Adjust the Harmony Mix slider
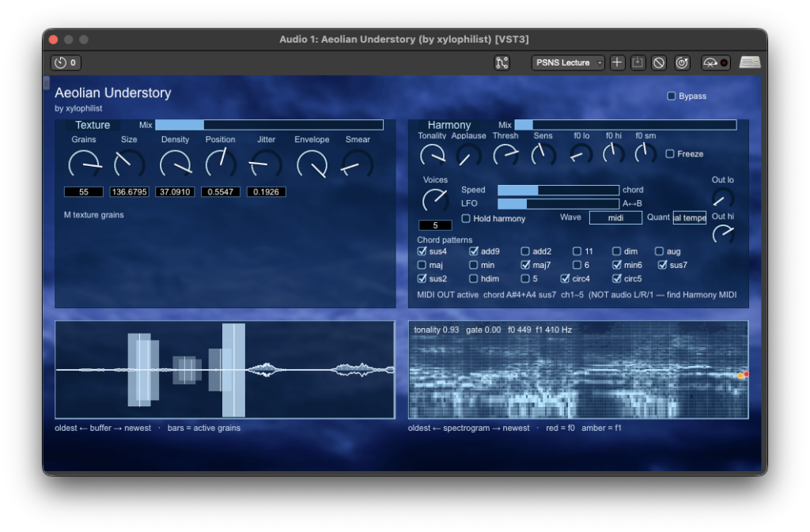The width and height of the screenshot is (810, 532). tap(626, 125)
